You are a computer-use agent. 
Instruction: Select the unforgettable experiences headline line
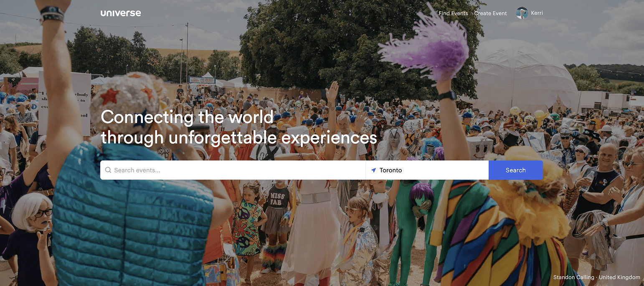point(239,138)
